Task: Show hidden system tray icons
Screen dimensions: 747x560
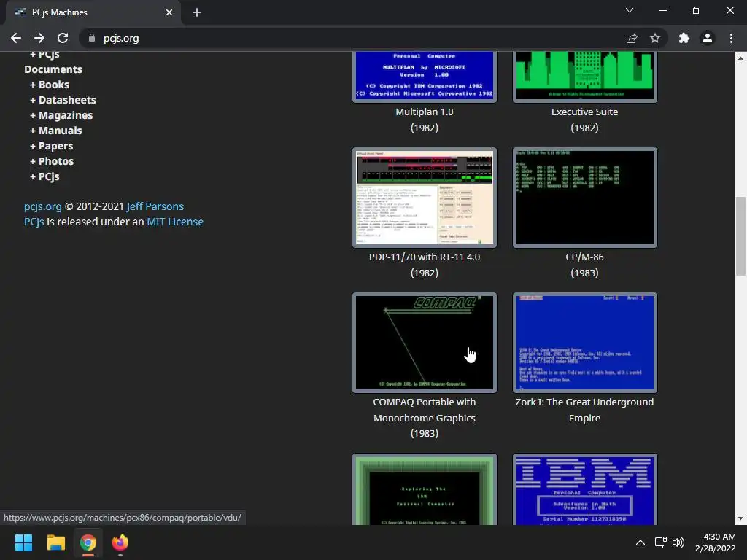Action: (640, 542)
